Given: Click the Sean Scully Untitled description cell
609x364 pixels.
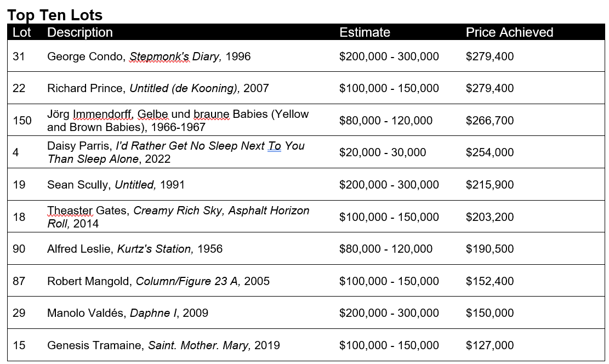Looking at the screenshot, I should (x=116, y=185).
